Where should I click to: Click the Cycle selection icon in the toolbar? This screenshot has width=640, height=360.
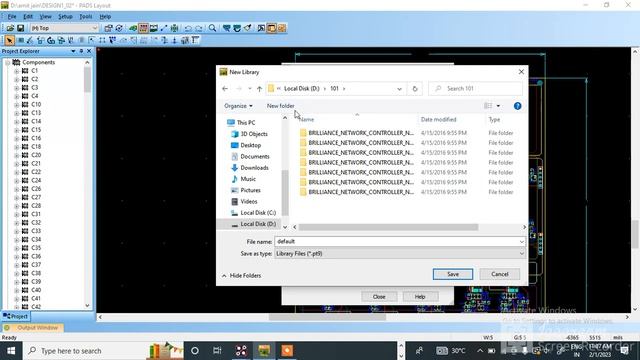pyautogui.click(x=119, y=28)
